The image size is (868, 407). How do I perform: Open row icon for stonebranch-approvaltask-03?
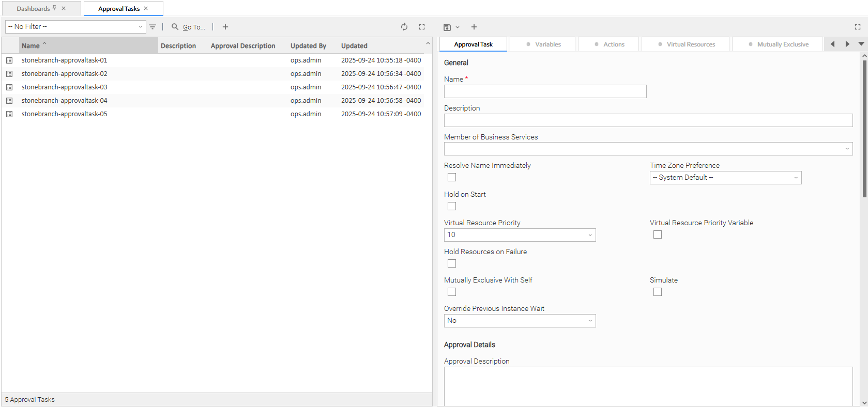9,87
